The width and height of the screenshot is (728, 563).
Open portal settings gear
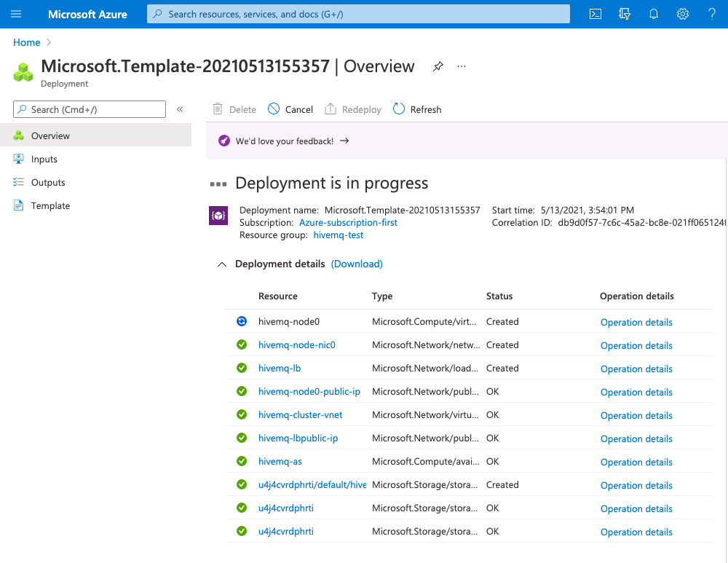tap(683, 14)
